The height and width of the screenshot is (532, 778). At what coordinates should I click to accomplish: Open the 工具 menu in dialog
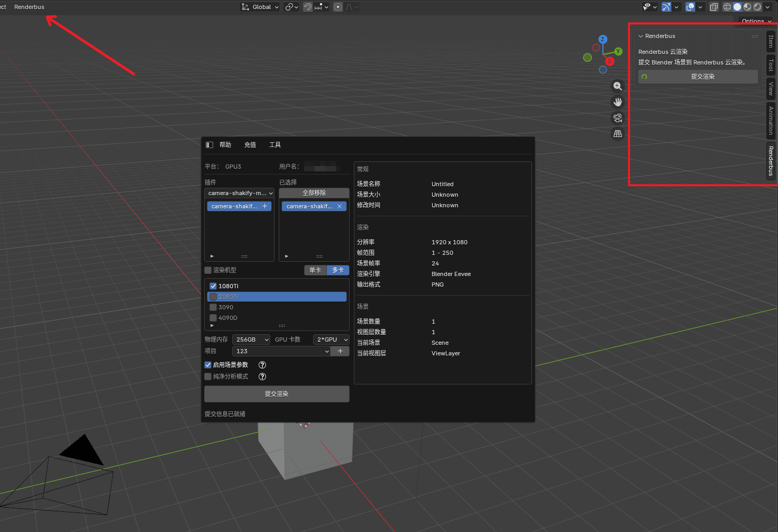tap(275, 145)
